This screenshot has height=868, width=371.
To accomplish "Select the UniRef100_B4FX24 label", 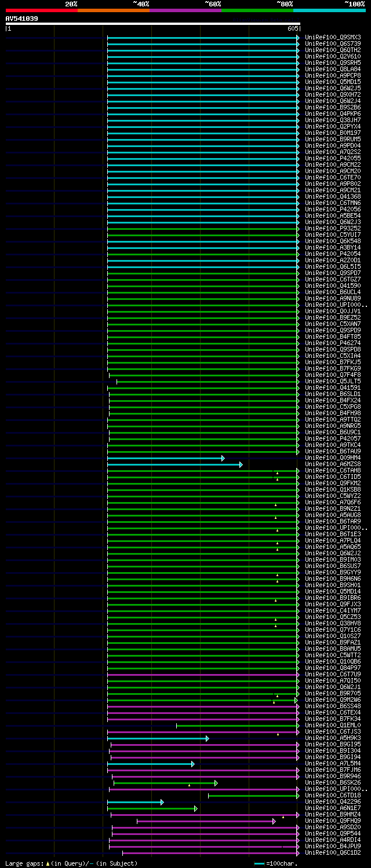I will 333,401.
